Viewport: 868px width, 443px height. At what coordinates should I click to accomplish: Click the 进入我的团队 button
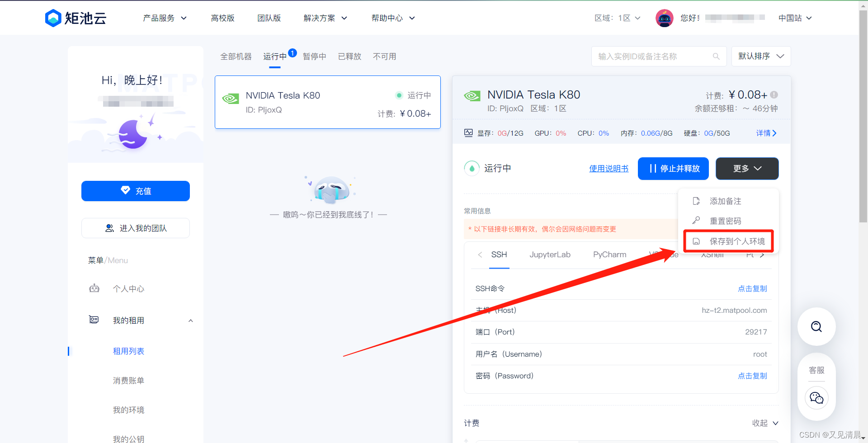tap(136, 228)
